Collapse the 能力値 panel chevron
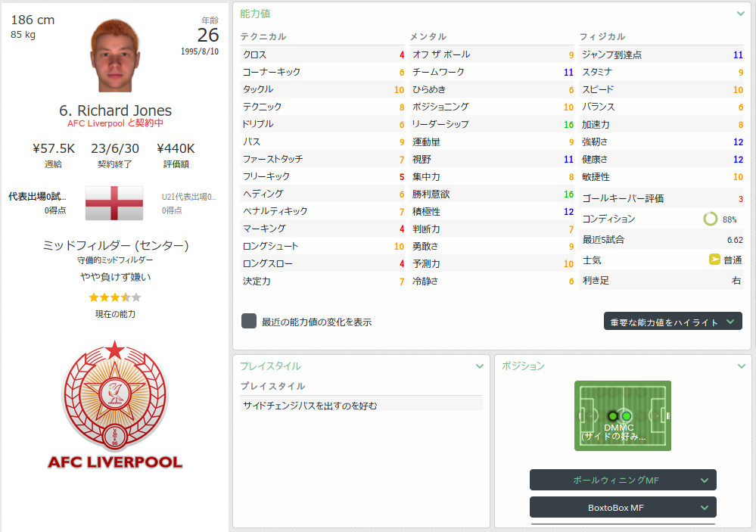This screenshot has width=756, height=532. coord(741,14)
